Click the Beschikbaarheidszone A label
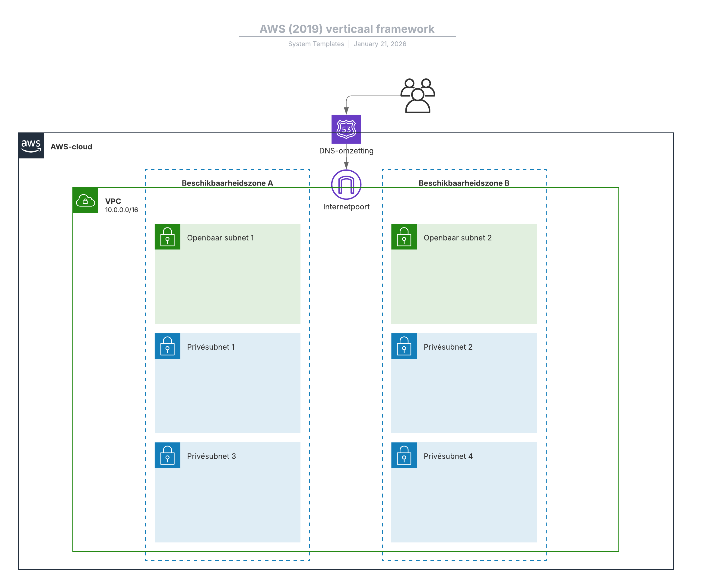Viewport: 724px width, 588px height. click(227, 183)
